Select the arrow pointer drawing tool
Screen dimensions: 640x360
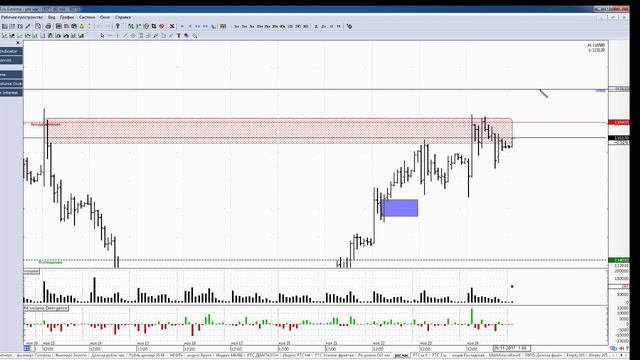(102, 36)
